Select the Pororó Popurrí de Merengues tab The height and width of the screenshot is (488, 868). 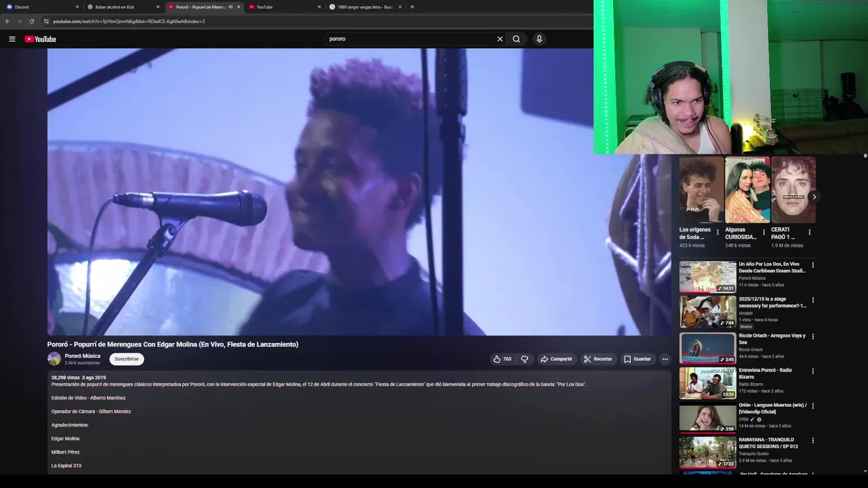pos(203,7)
